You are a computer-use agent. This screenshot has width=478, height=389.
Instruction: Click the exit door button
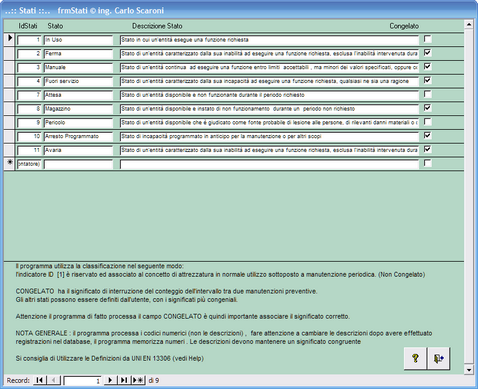[x=438, y=358]
